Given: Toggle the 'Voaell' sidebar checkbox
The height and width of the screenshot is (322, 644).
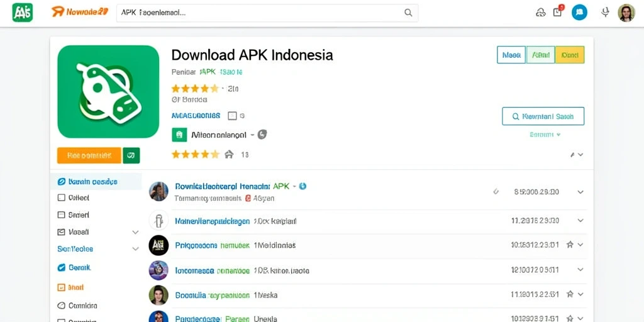Looking at the screenshot, I should click(61, 232).
